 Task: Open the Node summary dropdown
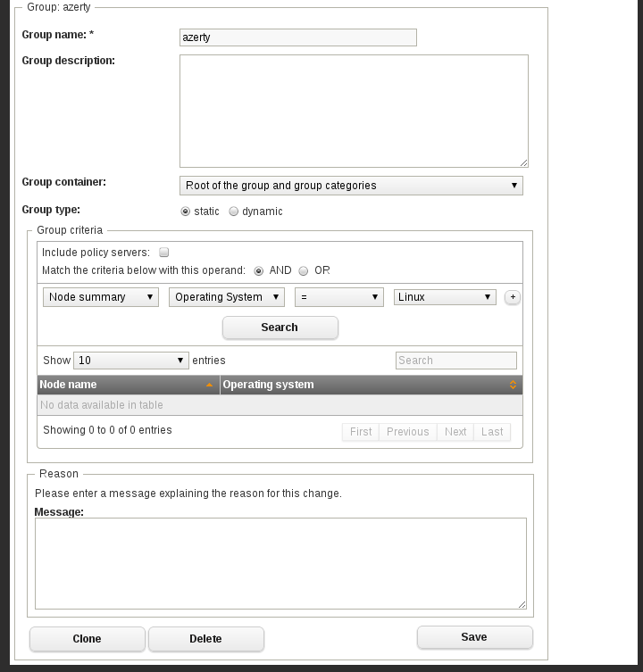click(101, 297)
